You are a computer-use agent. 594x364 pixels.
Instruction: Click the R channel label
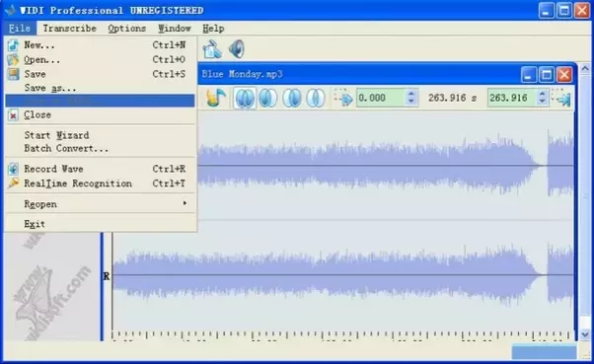pos(107,276)
